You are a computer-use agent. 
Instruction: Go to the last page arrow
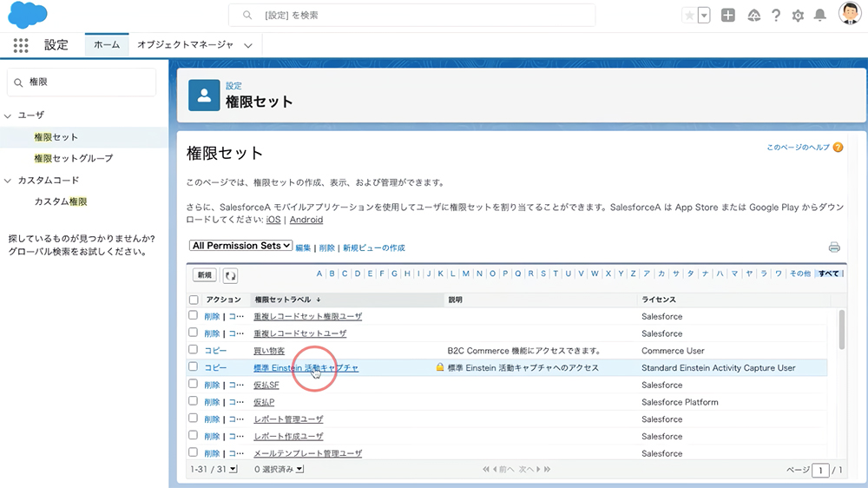point(547,469)
